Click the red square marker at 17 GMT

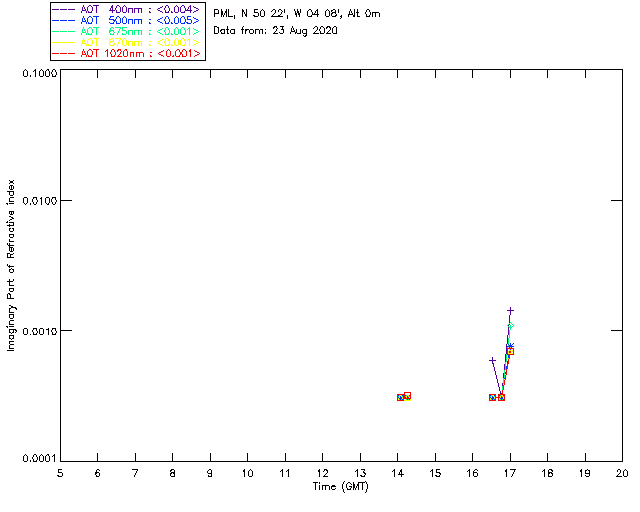[x=510, y=352]
